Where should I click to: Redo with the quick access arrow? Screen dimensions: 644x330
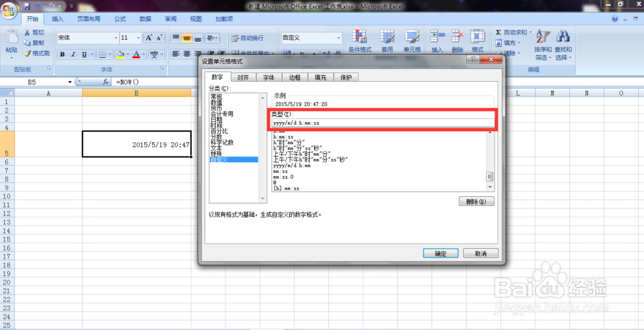[52, 6]
